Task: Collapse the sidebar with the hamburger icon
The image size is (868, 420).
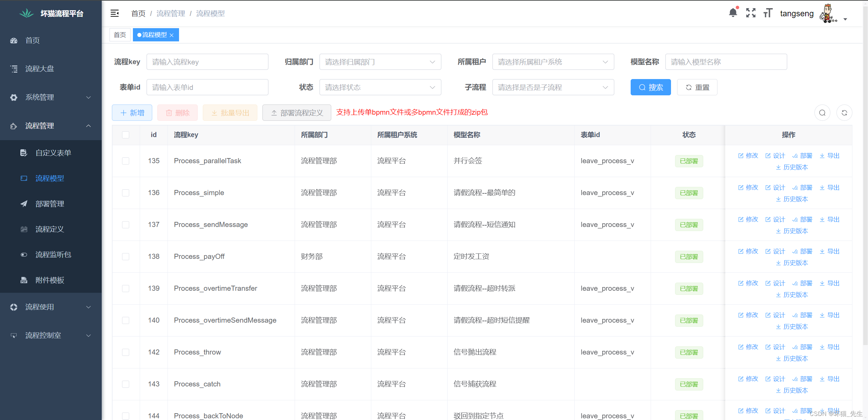Action: [x=115, y=13]
